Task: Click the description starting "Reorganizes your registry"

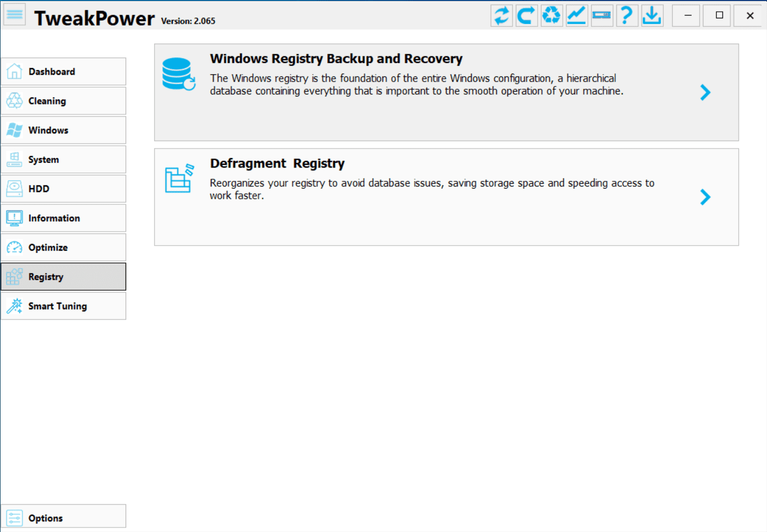Action: tap(432, 189)
